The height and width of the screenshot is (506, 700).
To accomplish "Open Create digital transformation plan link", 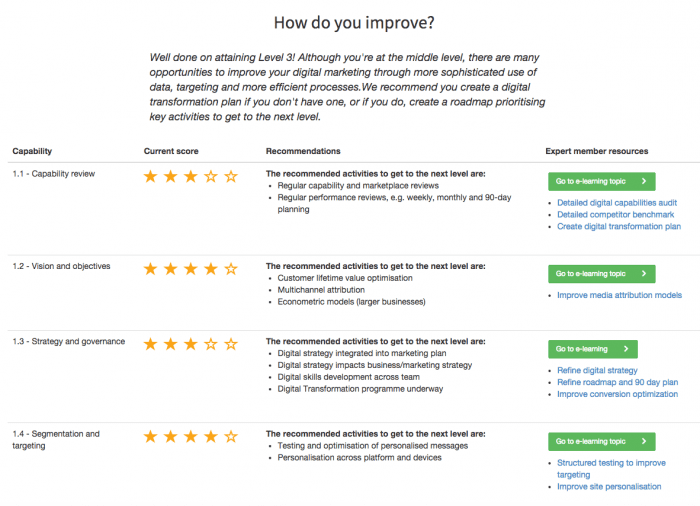I will [619, 226].
